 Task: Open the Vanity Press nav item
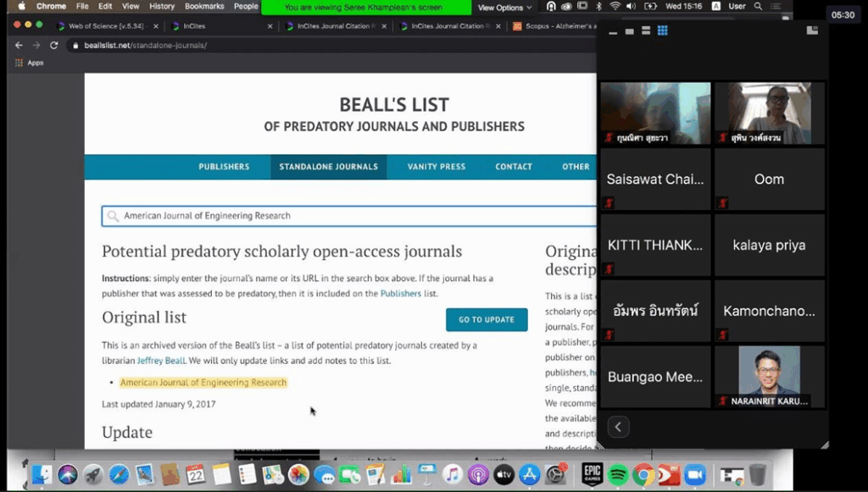436,167
